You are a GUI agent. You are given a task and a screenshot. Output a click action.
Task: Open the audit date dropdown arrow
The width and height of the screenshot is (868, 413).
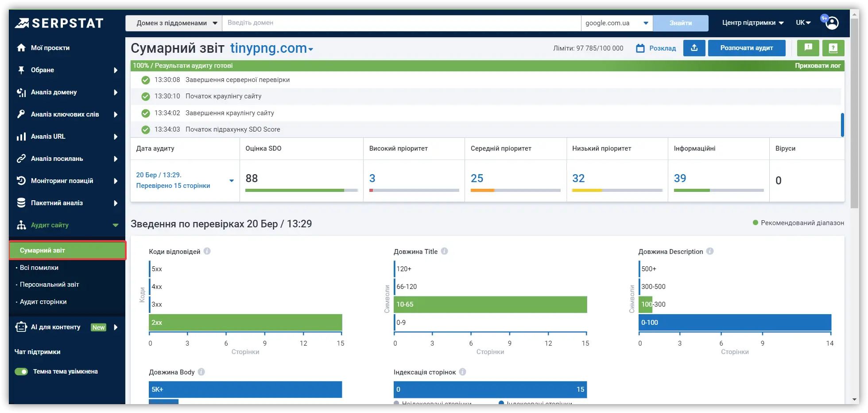(231, 181)
